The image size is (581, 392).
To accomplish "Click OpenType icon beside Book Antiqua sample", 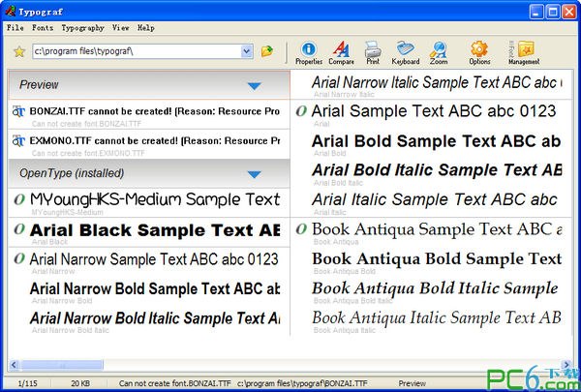I will pos(301,229).
